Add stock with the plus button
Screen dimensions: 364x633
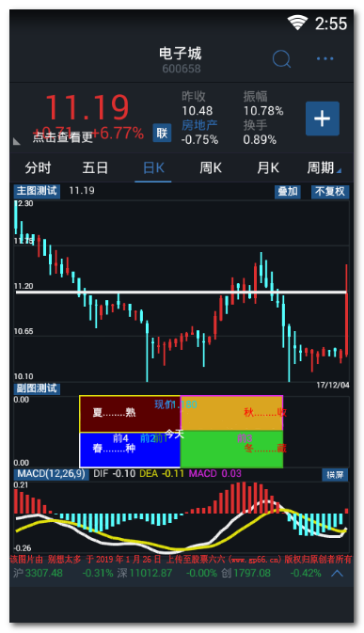(322, 119)
